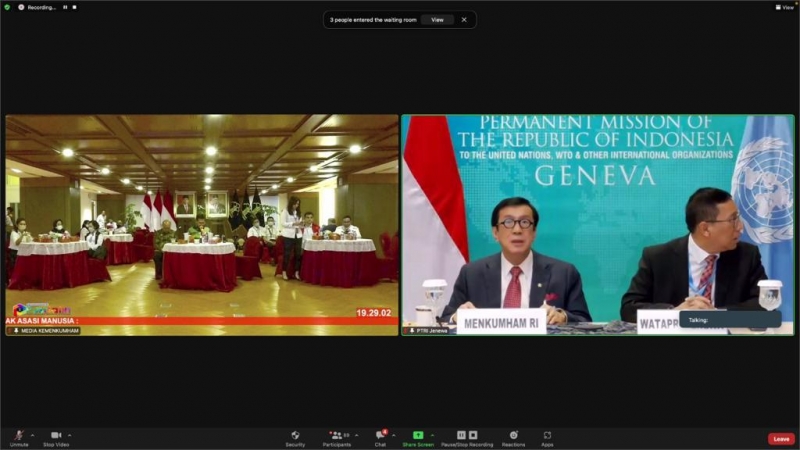The width and height of the screenshot is (800, 450).
Task: Click the red Leave button
Action: 781,438
